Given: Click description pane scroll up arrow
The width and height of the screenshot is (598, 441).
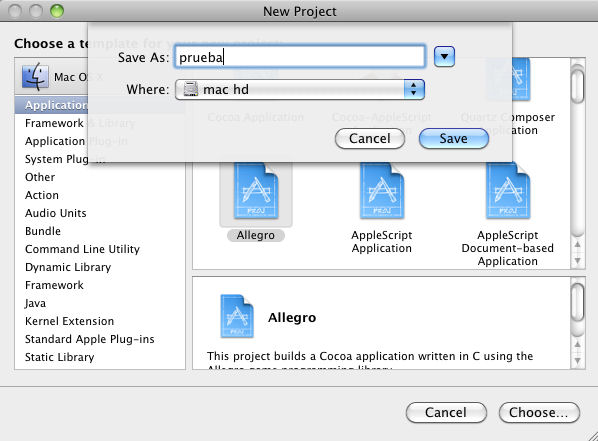Looking at the screenshot, I should (x=578, y=345).
